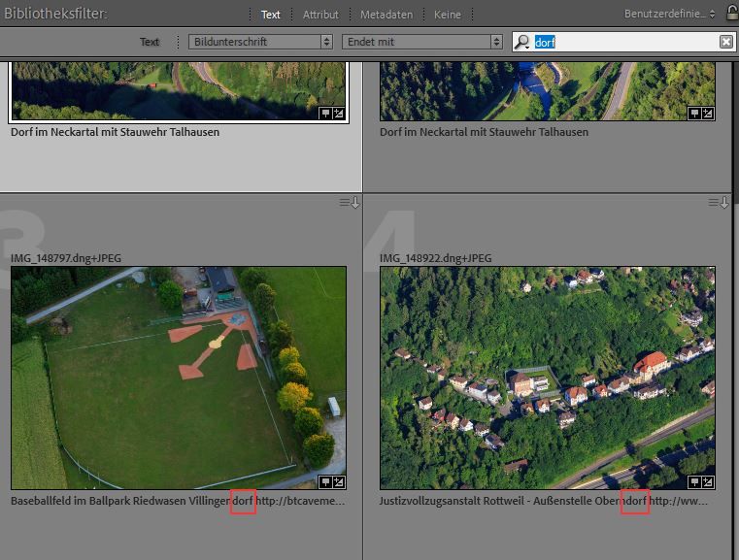The height and width of the screenshot is (560, 739).
Task: Click left cell caption Dorf im Neckartal
Action: (x=115, y=132)
